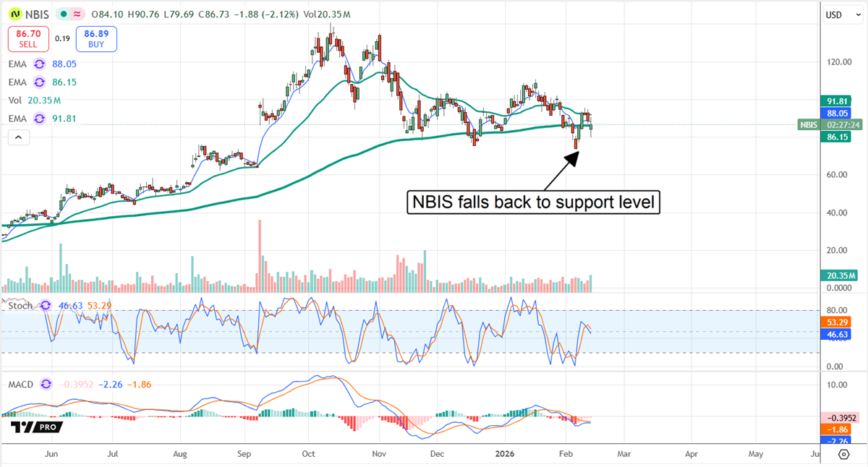868x467 pixels.
Task: Click the loop icon beside EMA 91.81
Action: point(39,118)
